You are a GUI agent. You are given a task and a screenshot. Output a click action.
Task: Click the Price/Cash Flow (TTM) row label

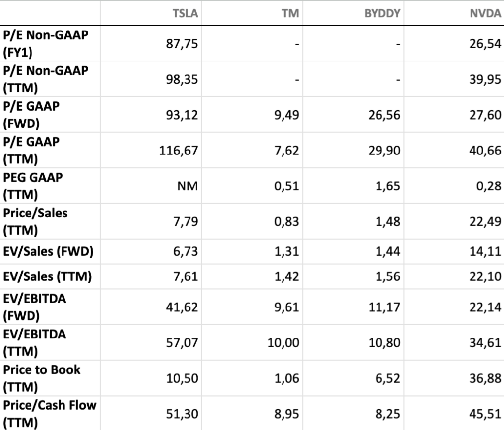tap(50, 413)
